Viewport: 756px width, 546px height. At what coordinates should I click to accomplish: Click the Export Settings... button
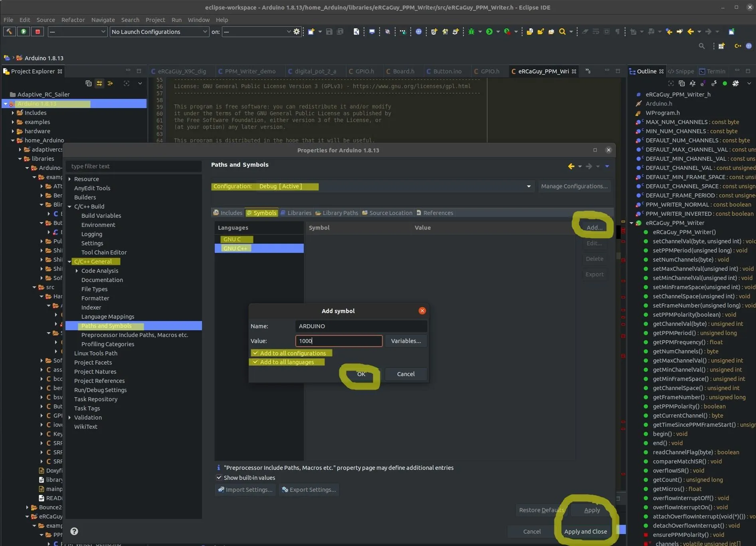tap(309, 490)
